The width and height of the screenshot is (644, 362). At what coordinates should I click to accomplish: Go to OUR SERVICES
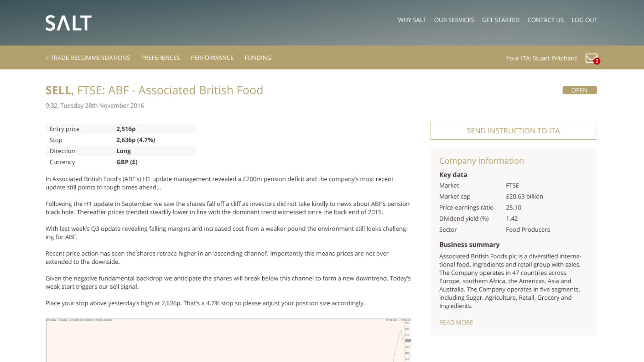454,20
